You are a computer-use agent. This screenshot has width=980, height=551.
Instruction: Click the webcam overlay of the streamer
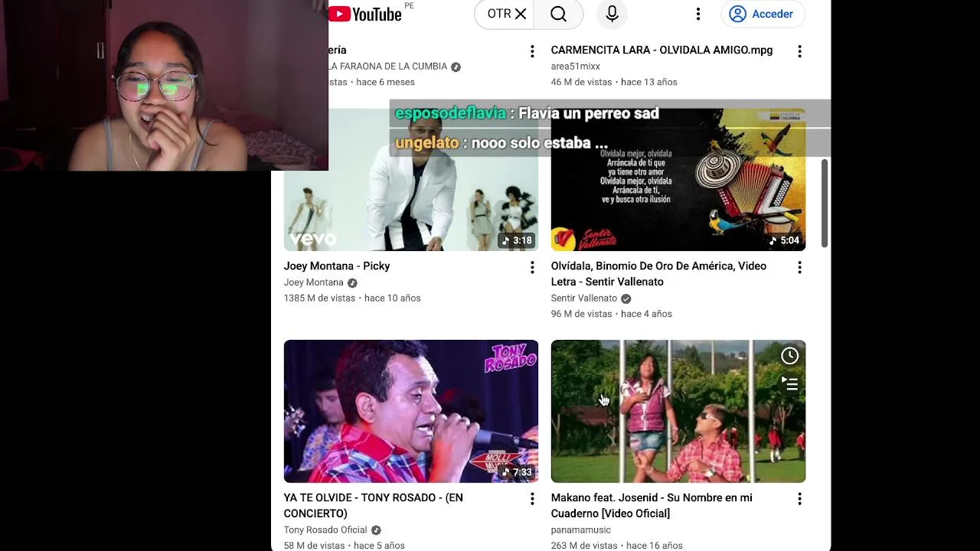pos(164,85)
